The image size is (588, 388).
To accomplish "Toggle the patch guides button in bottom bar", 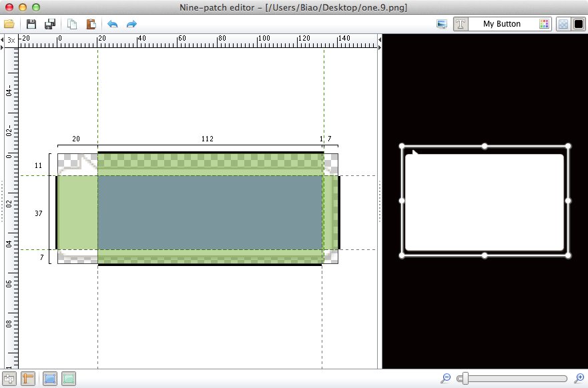I will point(9,379).
